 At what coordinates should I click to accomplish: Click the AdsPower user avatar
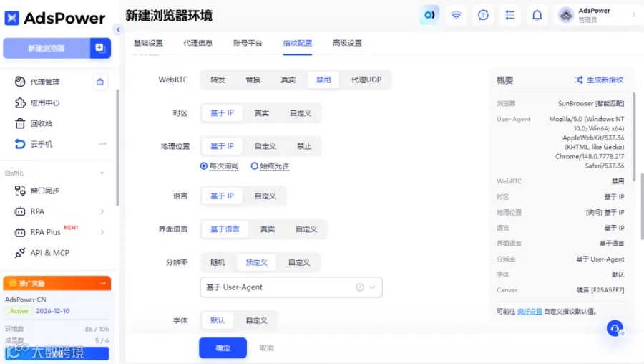tap(566, 16)
